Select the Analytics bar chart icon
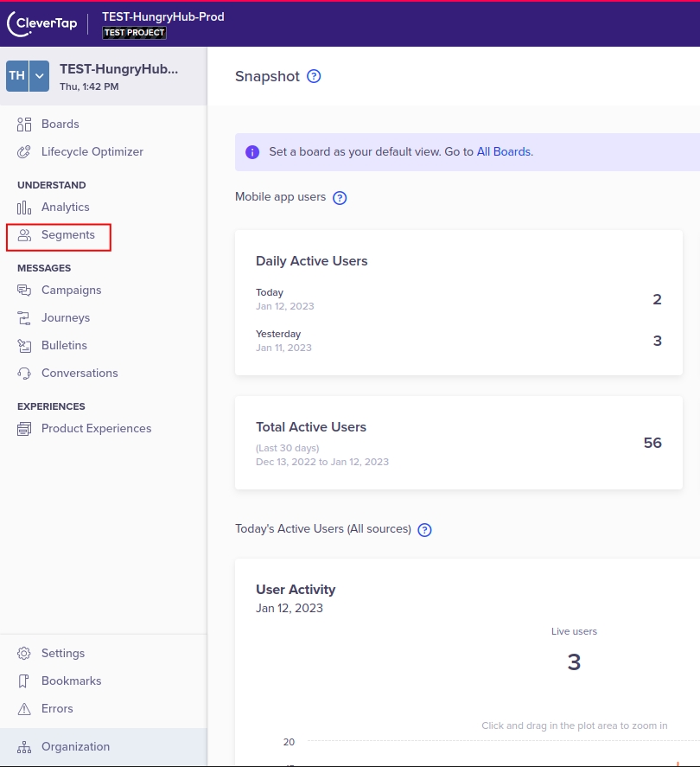This screenshot has height=767, width=700. [24, 208]
